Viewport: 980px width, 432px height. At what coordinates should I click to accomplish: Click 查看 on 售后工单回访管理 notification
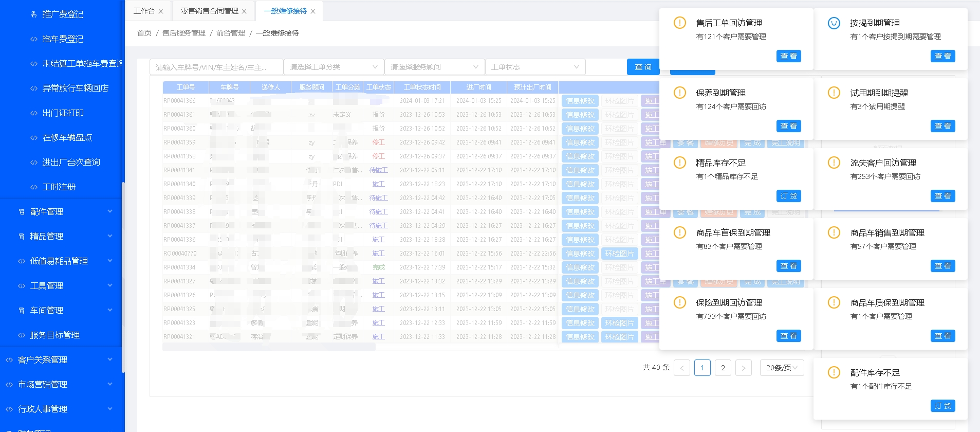click(788, 56)
